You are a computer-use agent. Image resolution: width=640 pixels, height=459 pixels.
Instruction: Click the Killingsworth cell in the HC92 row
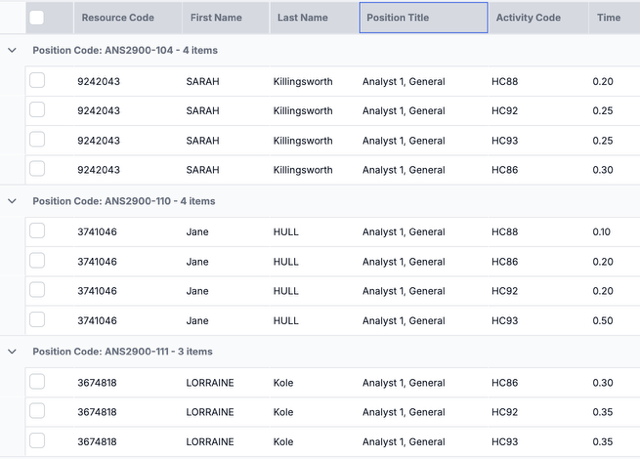point(303,111)
